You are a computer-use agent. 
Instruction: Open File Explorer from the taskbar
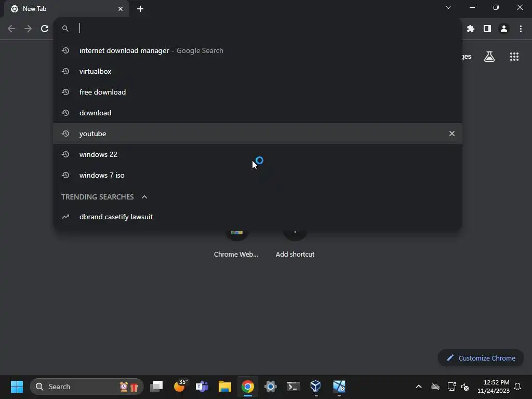[x=224, y=387]
